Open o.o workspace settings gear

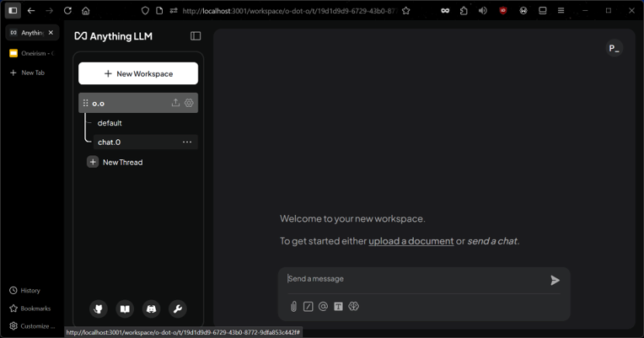point(189,103)
